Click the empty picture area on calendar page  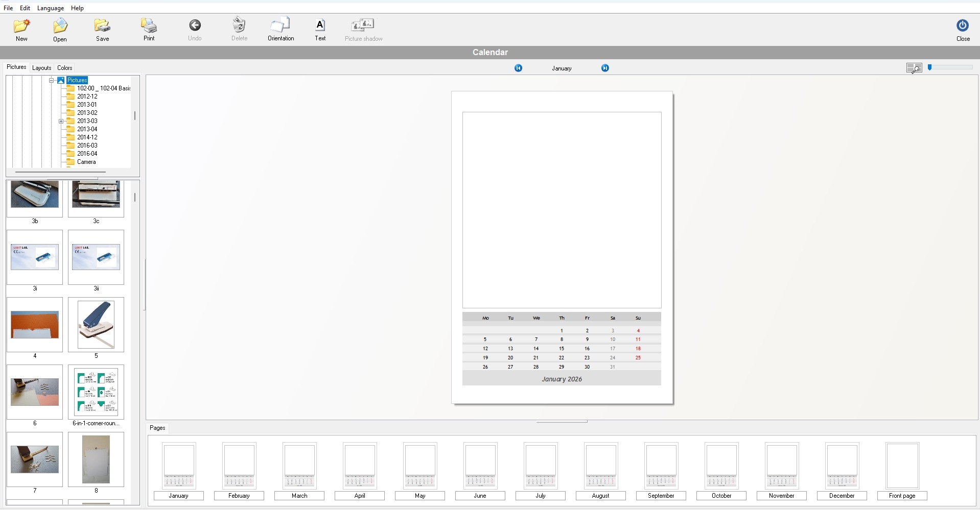[562, 210]
